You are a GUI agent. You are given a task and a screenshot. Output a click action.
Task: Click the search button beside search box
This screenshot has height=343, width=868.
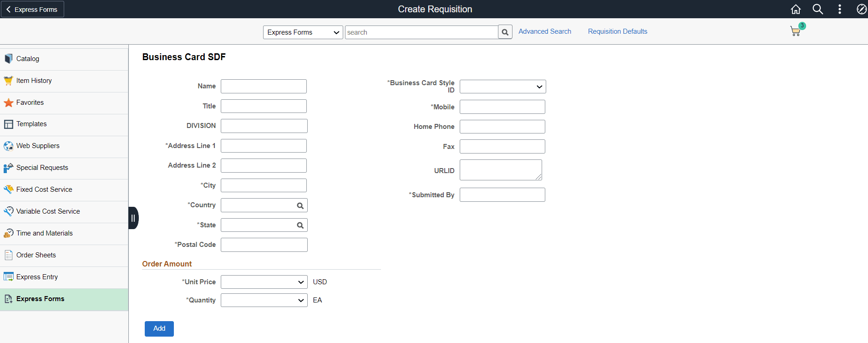click(x=505, y=32)
